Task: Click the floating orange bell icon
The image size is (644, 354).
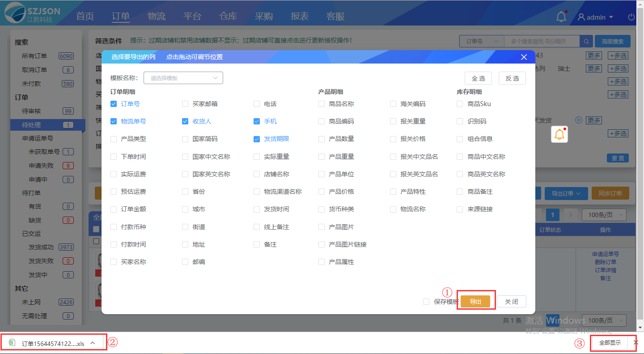Action: click(559, 134)
